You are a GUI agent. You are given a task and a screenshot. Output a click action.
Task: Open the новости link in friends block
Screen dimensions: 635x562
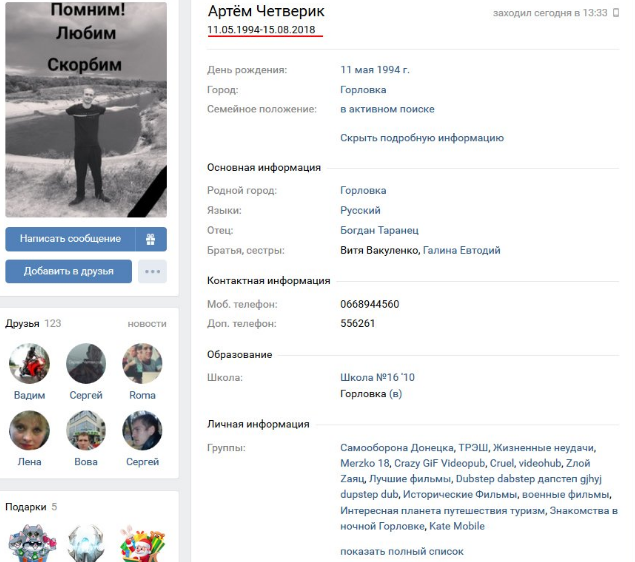147,324
